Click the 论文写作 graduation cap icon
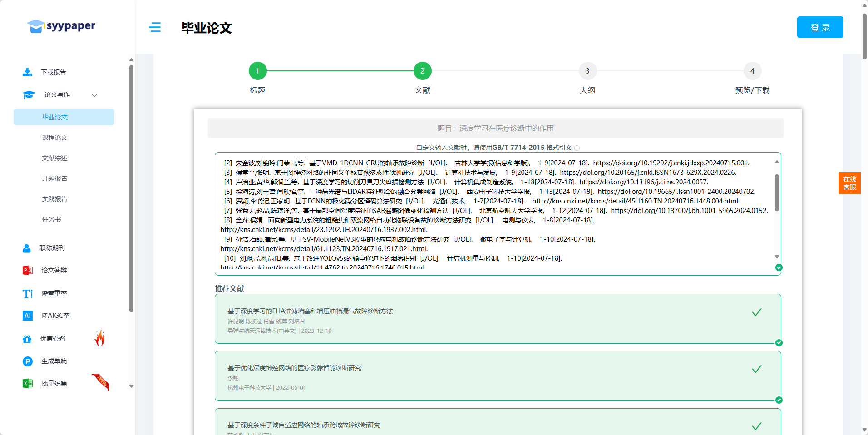This screenshot has width=868, height=435. click(29, 94)
